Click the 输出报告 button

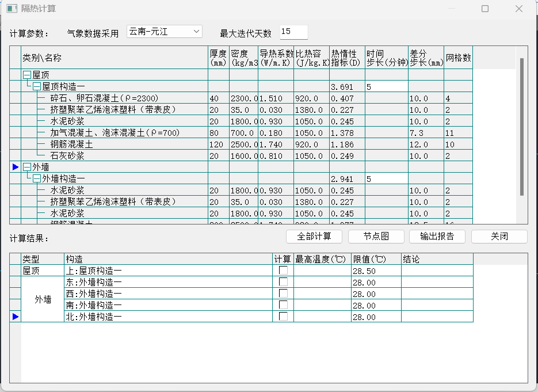pyautogui.click(x=437, y=237)
